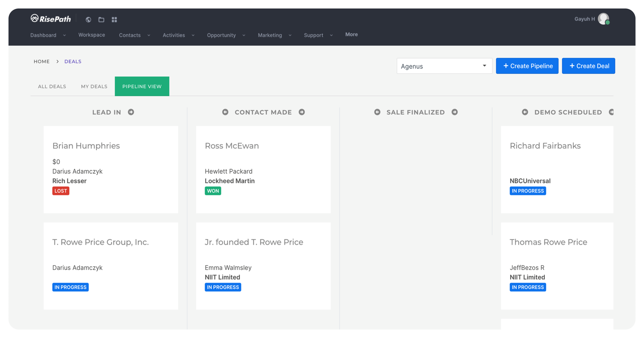Click the Create Pipeline button
Image resolution: width=644 pixels, height=338 pixels.
click(527, 66)
